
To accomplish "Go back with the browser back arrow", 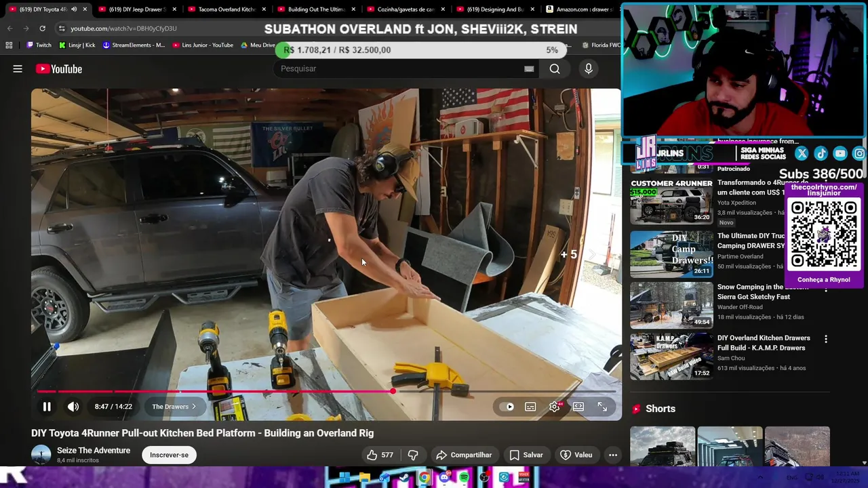I will 9,28.
